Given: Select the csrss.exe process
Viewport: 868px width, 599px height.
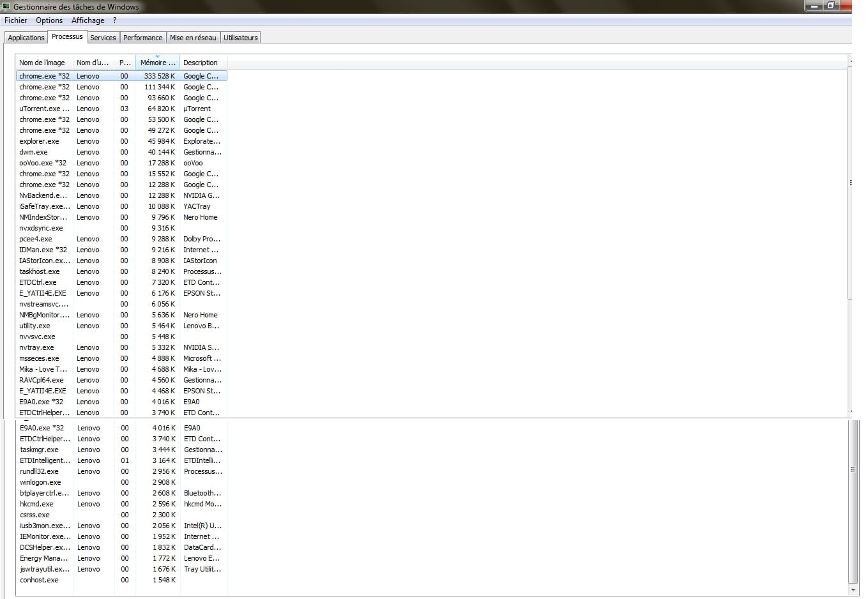Looking at the screenshot, I should [121, 515].
